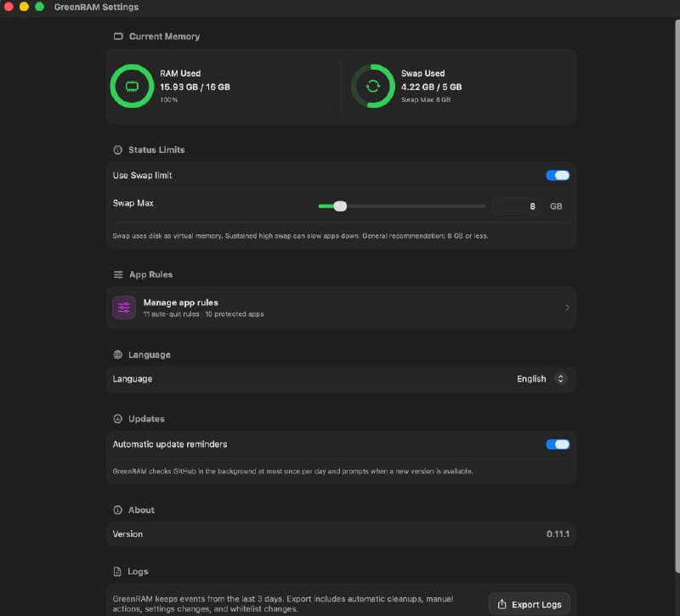Click the Current Memory section icon
Screen dimensions: 680x616
point(118,37)
